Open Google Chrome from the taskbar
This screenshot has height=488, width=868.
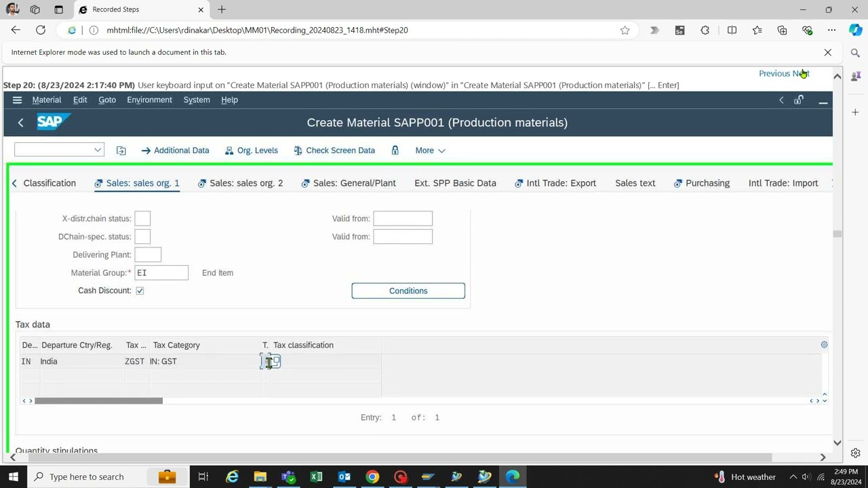pos(372,476)
